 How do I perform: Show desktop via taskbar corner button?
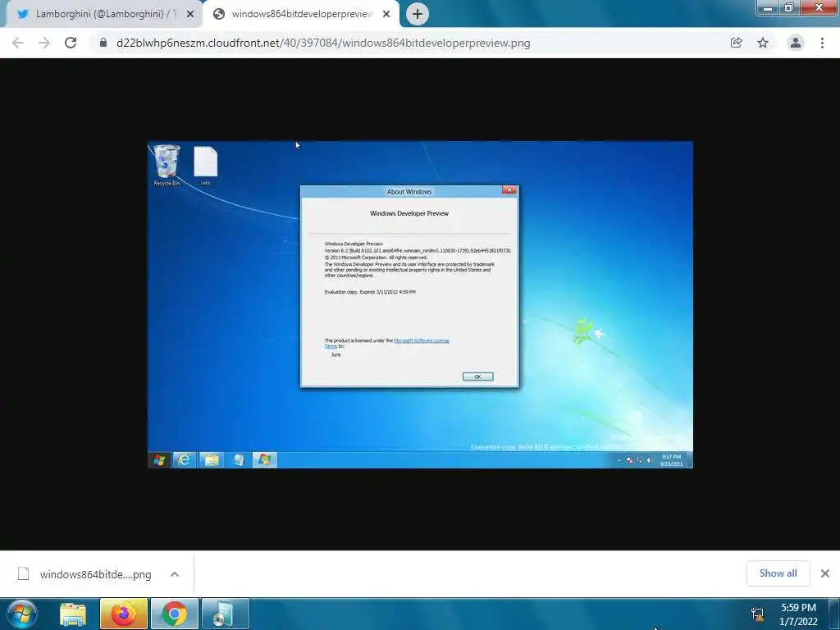pyautogui.click(x=834, y=614)
